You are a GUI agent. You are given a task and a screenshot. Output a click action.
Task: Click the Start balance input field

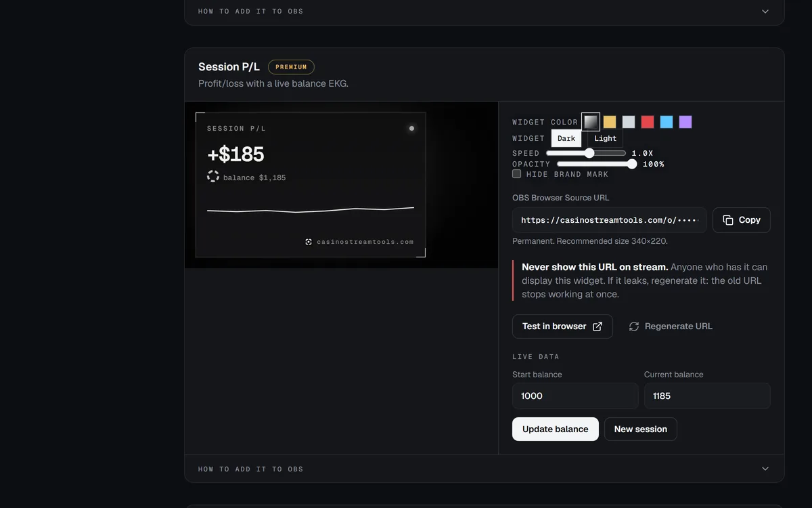[575, 396]
